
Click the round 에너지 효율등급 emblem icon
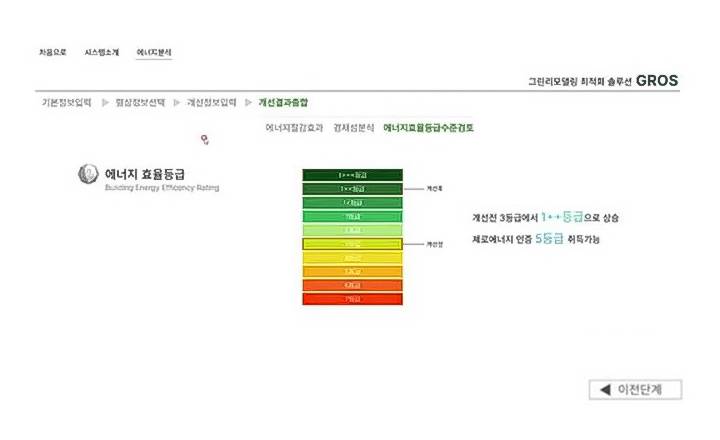click(88, 174)
